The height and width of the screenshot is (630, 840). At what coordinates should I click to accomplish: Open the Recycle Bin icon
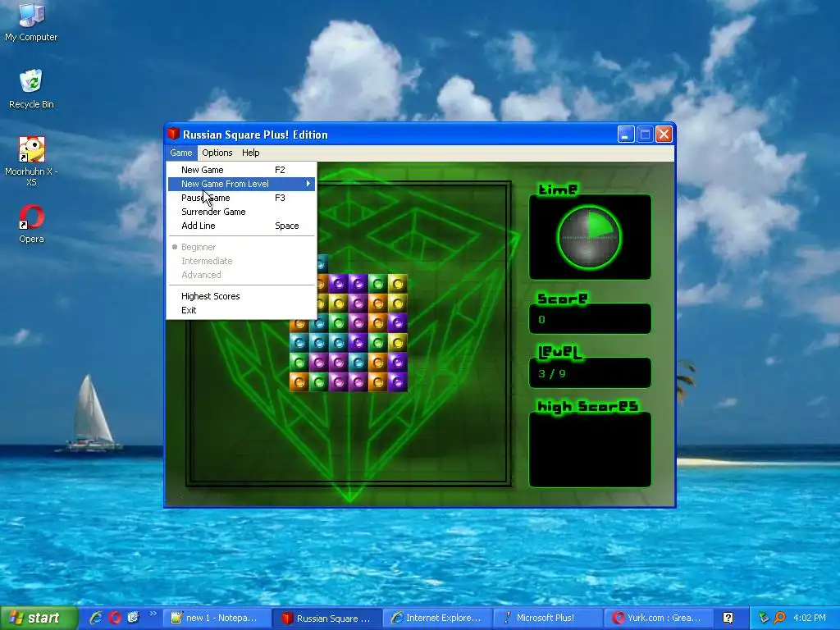(31, 89)
